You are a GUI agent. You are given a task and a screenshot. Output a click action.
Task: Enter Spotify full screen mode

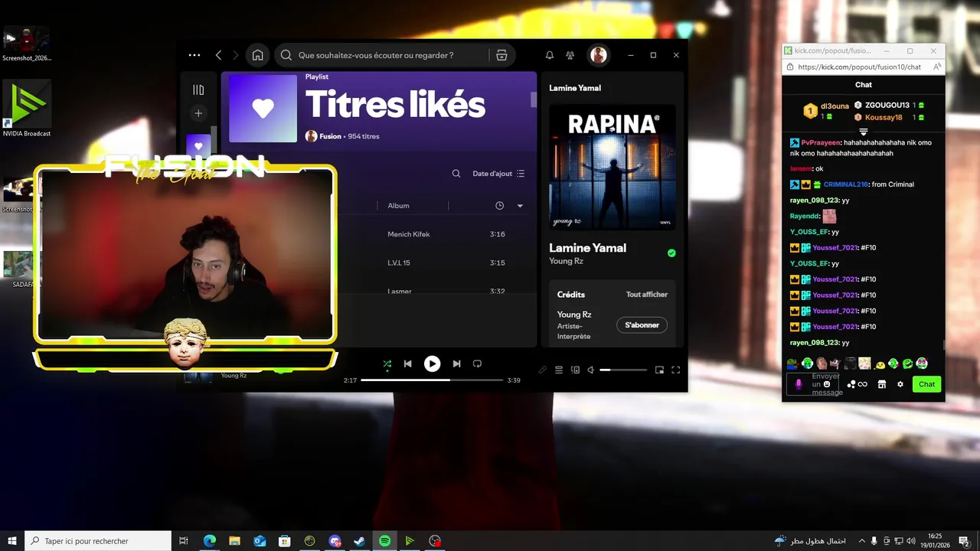tap(676, 370)
